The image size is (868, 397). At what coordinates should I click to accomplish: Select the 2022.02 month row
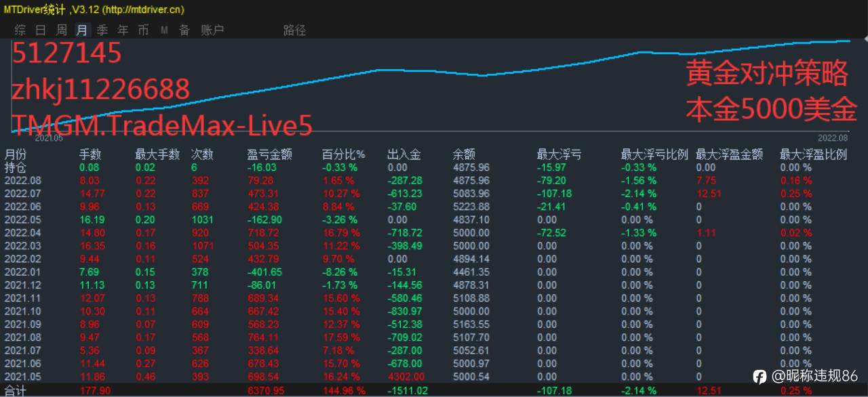(x=434, y=259)
